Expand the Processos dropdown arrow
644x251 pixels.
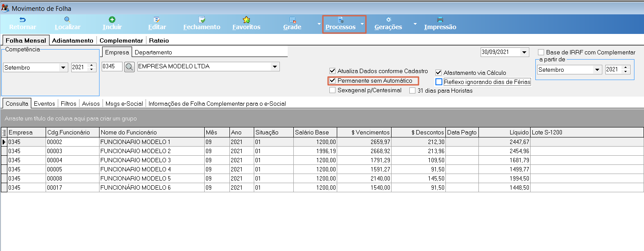362,24
